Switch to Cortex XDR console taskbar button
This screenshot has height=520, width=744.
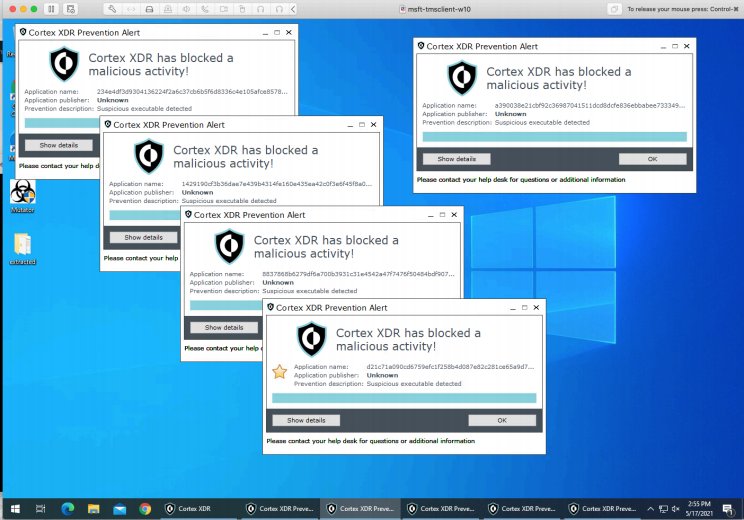[x=198, y=509]
